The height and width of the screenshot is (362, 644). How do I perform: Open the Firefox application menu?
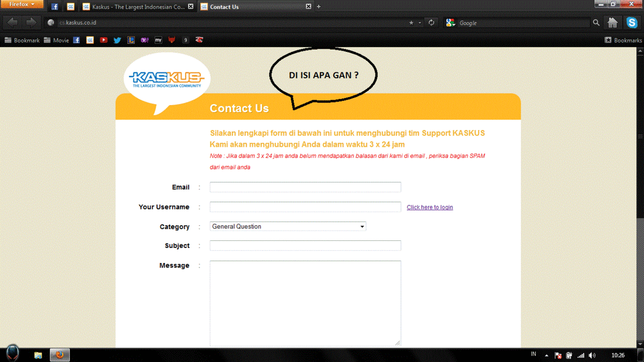tap(23, 5)
